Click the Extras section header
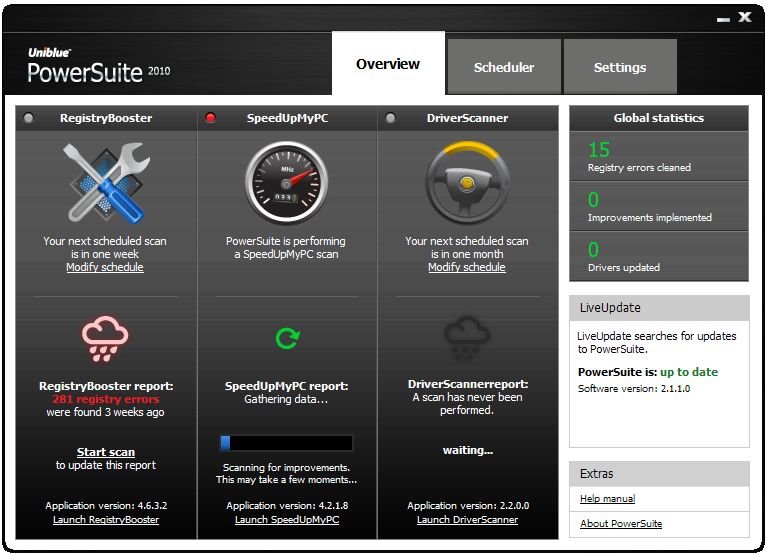Image resolution: width=767 pixels, height=554 pixels. (659, 473)
